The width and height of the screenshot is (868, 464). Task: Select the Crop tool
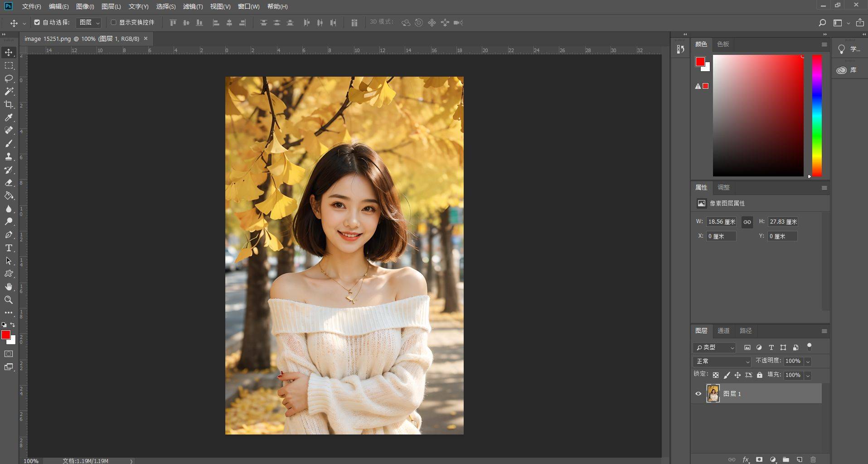click(x=9, y=104)
